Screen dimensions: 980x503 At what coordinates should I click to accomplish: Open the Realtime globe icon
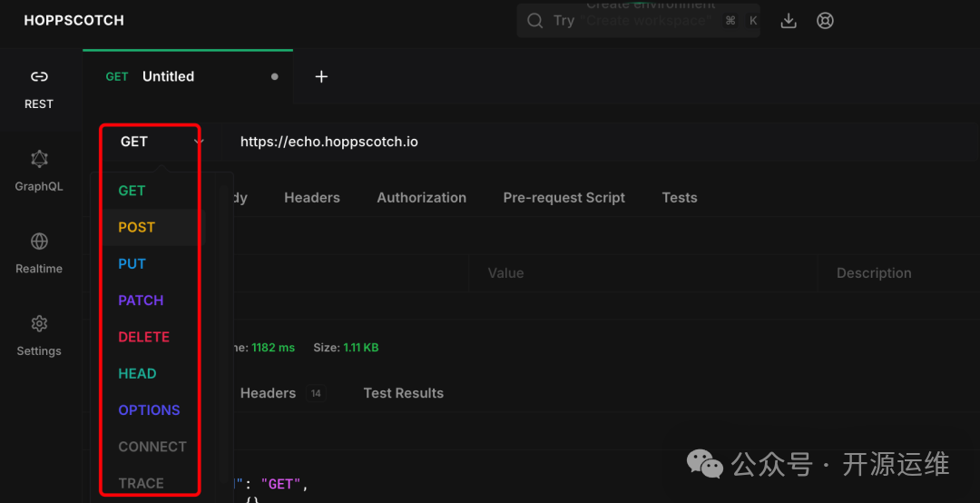tap(39, 242)
